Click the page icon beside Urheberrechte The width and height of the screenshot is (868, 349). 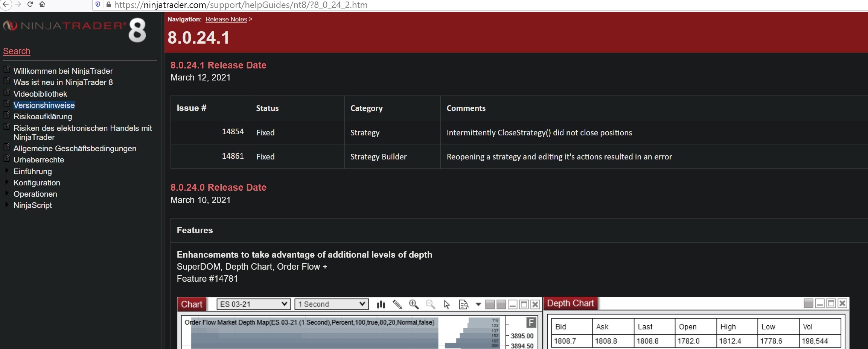click(6, 158)
